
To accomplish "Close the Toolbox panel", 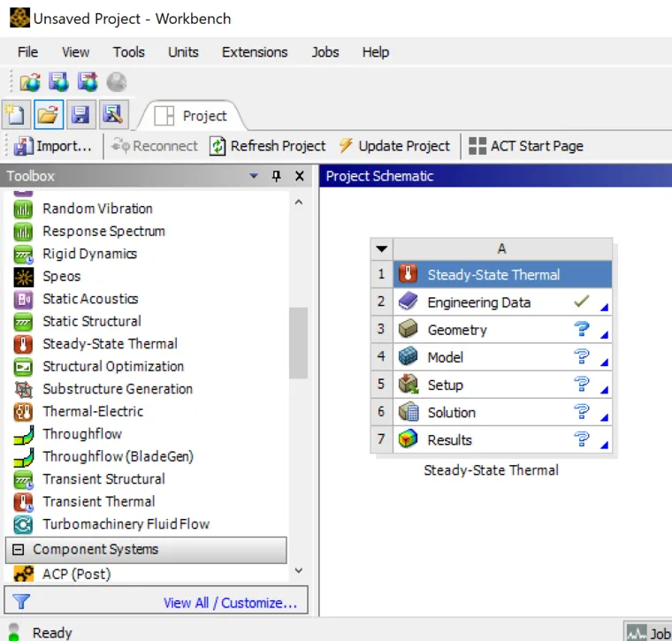I will [299, 176].
